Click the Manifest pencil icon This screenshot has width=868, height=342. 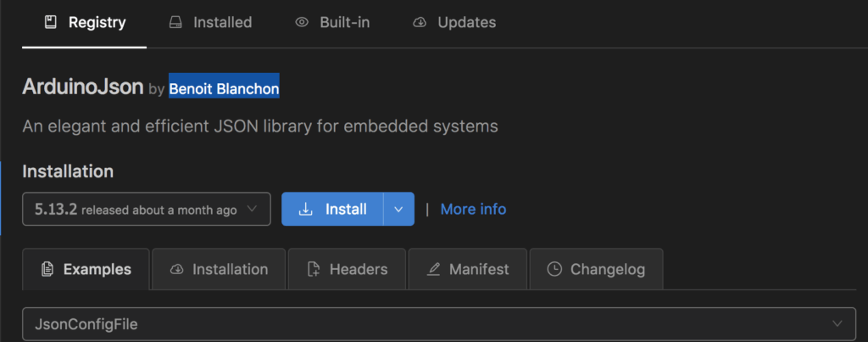tap(433, 270)
